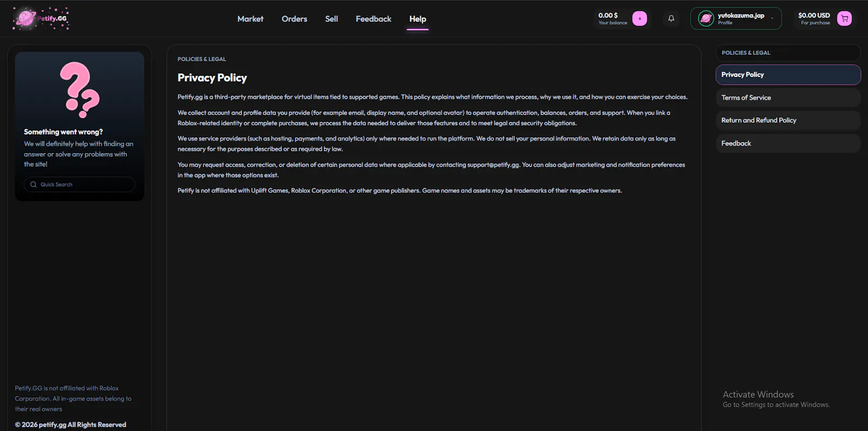Click the yutokazuma.jap profile avatar

(x=706, y=18)
